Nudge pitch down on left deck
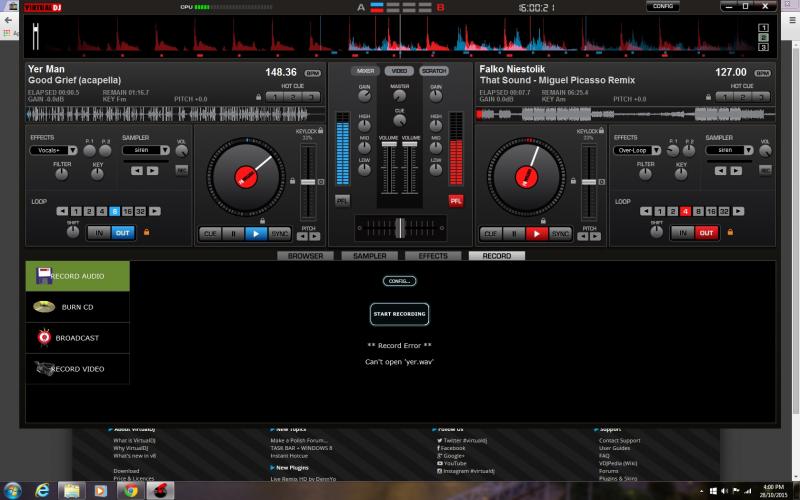This screenshot has width=800, height=500. tap(303, 236)
